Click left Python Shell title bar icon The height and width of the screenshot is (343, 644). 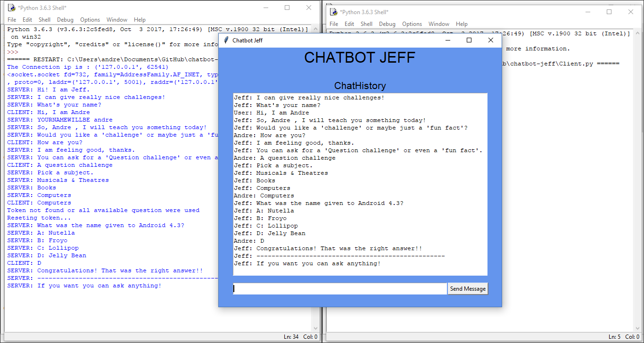[11, 8]
